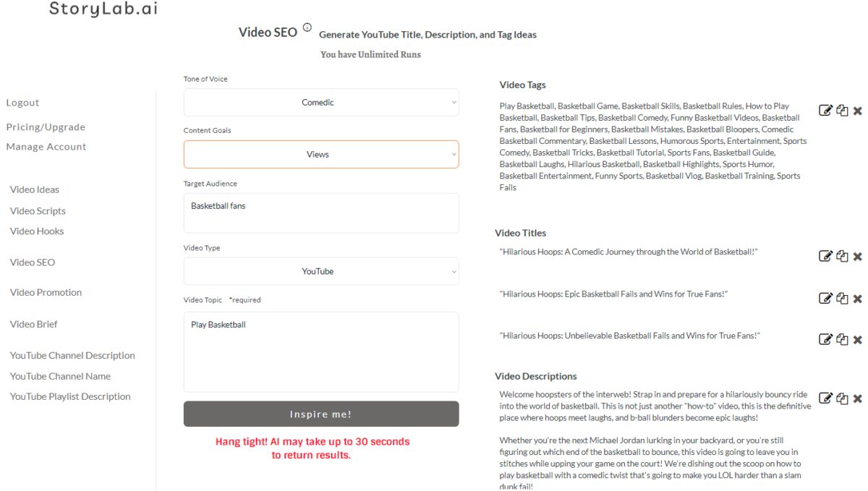Copy the Video Description text
Screen dimensions: 868x491
(x=842, y=397)
